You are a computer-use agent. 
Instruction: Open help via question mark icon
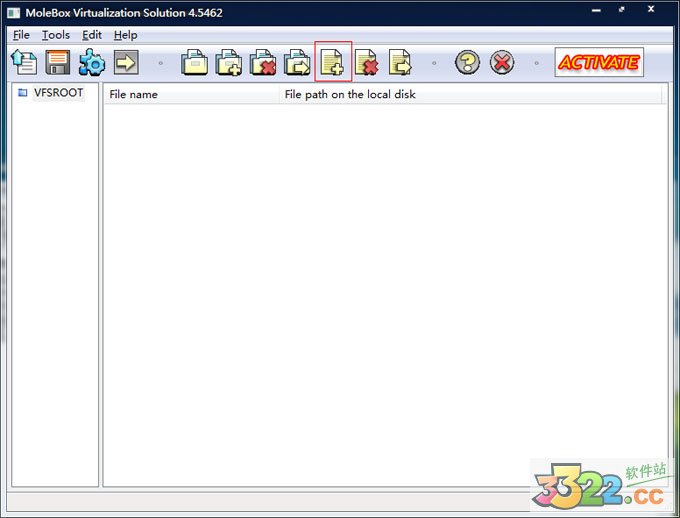(x=468, y=62)
